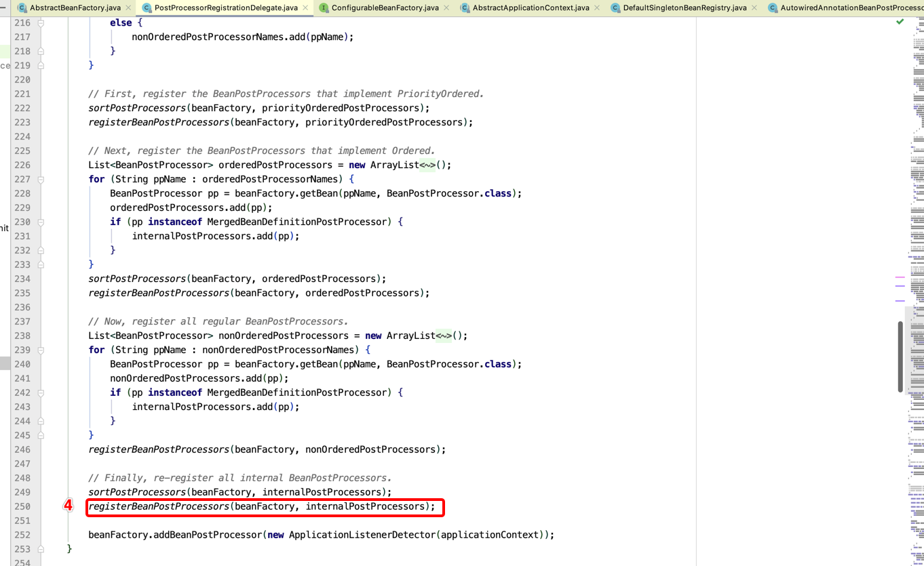Click the fold end marker at line 219

(x=41, y=65)
